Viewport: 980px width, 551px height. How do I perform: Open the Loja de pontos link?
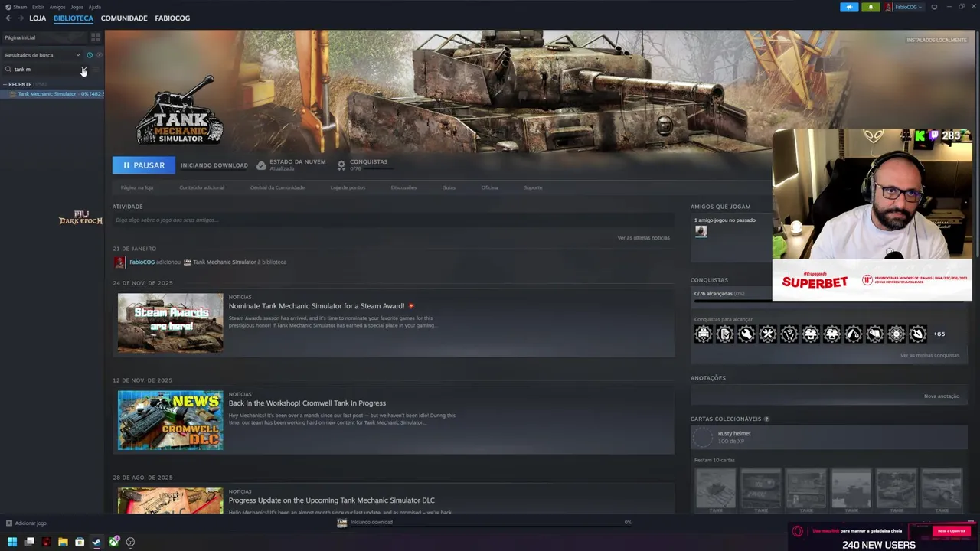348,187
